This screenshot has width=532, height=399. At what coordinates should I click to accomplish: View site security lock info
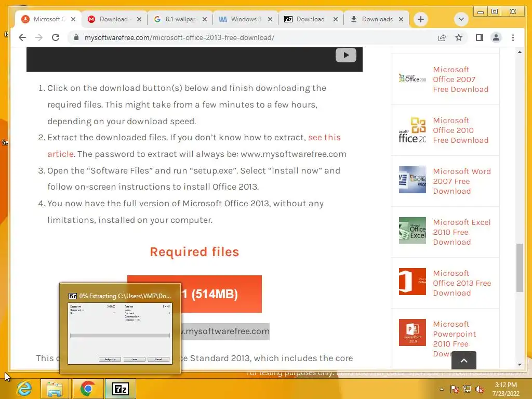coord(76,37)
